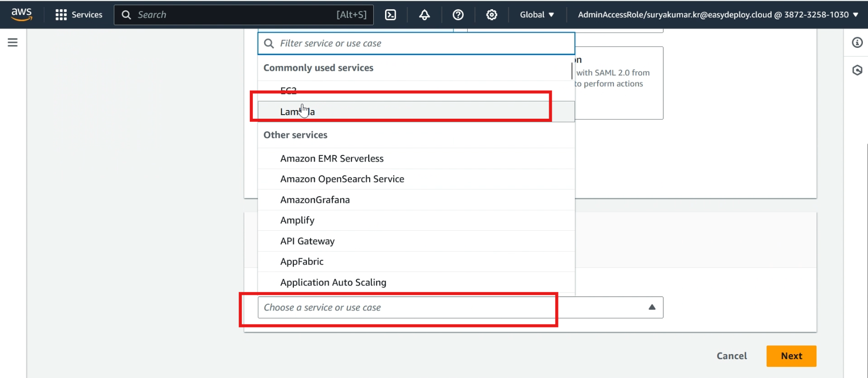Choose AppFabric from the list
Screen dimensions: 868x378
tap(416, 261)
